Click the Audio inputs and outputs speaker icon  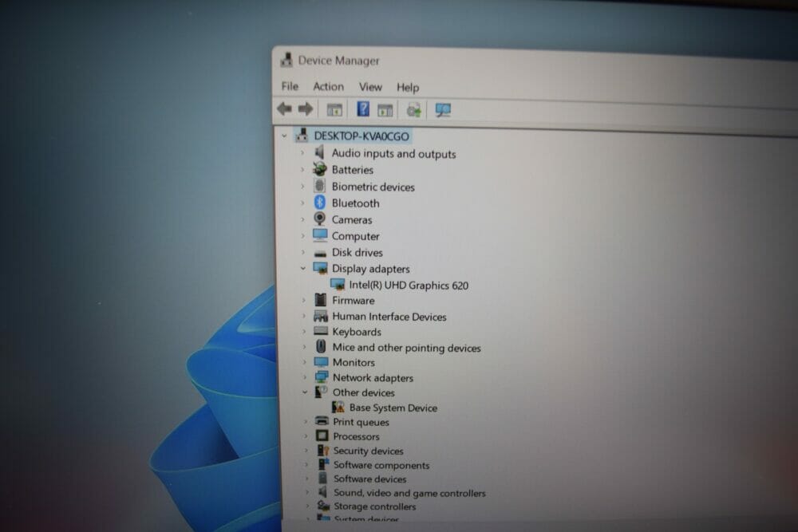[x=320, y=152]
